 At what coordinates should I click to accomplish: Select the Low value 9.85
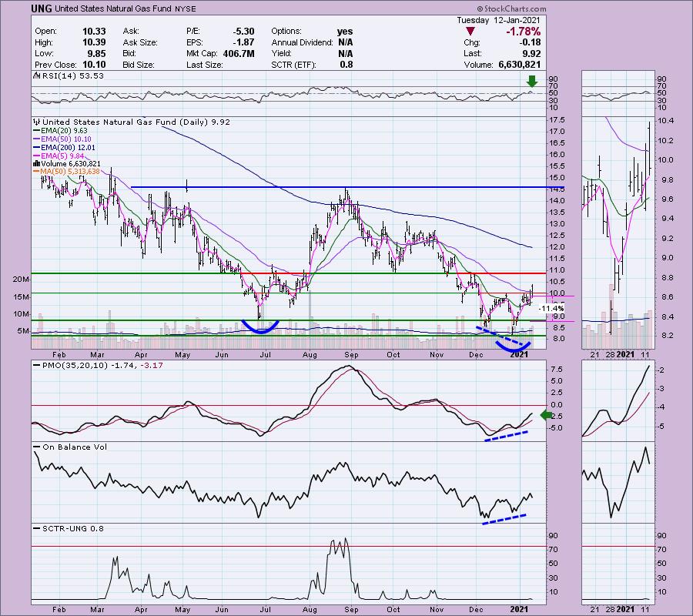point(97,53)
